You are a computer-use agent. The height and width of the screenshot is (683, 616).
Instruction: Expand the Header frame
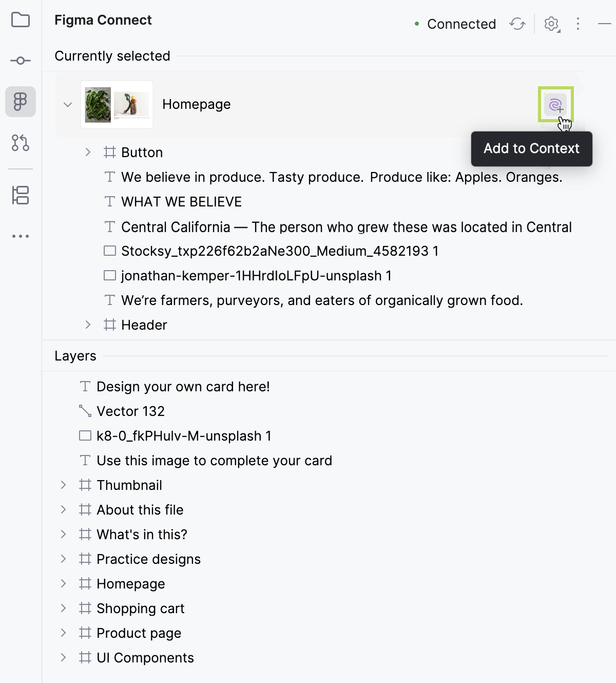coord(88,325)
